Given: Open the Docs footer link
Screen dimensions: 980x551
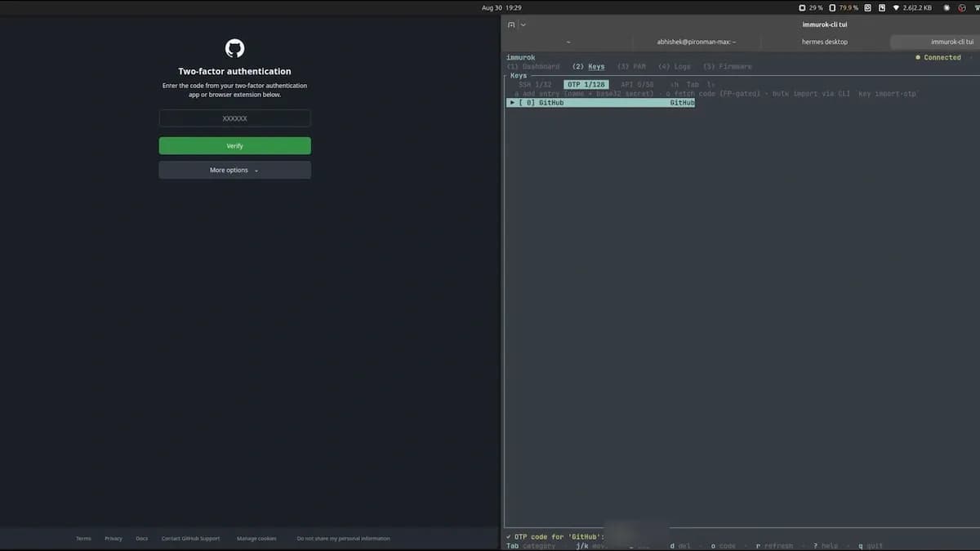Looking at the screenshot, I should 141,539.
